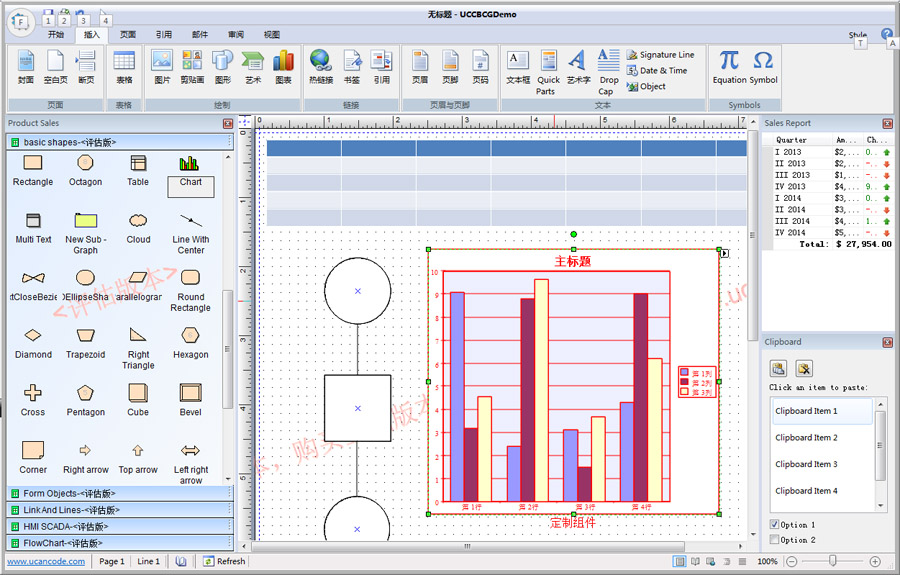Screen dimensions: 900x575
Task: Pick the Hexagon shape from basic shapes
Action: pos(190,341)
